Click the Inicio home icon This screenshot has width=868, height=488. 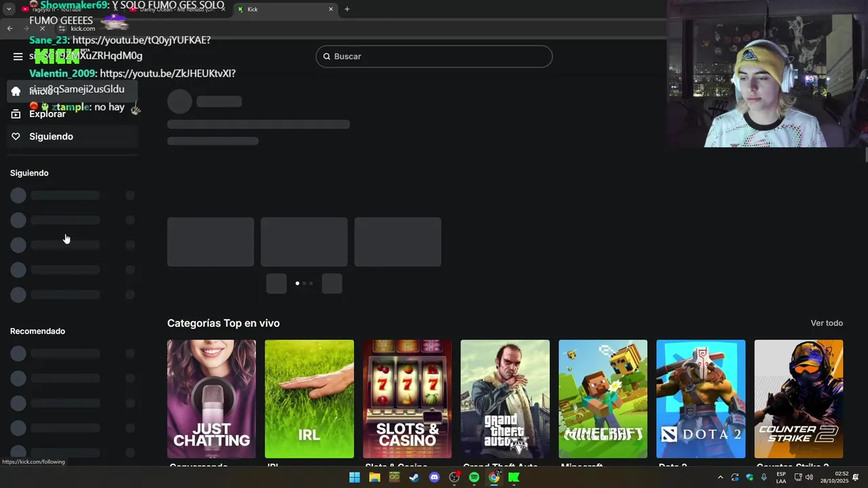(x=16, y=91)
